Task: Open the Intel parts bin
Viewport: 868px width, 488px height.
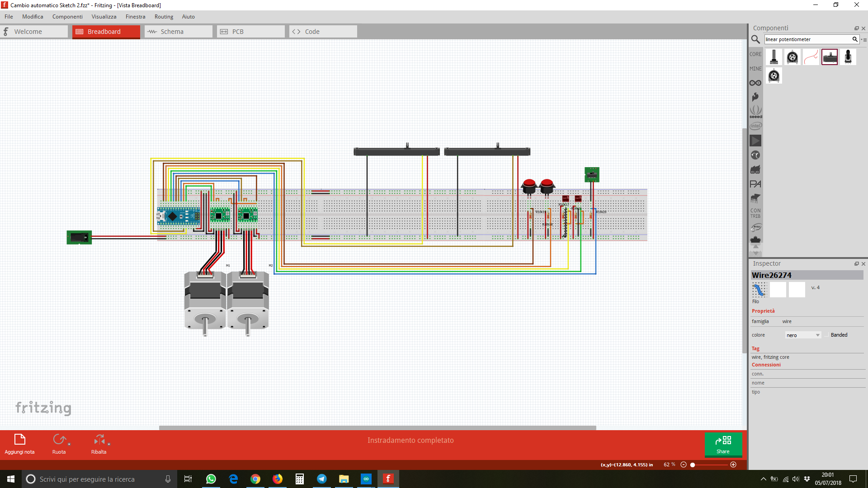Action: 755,126
